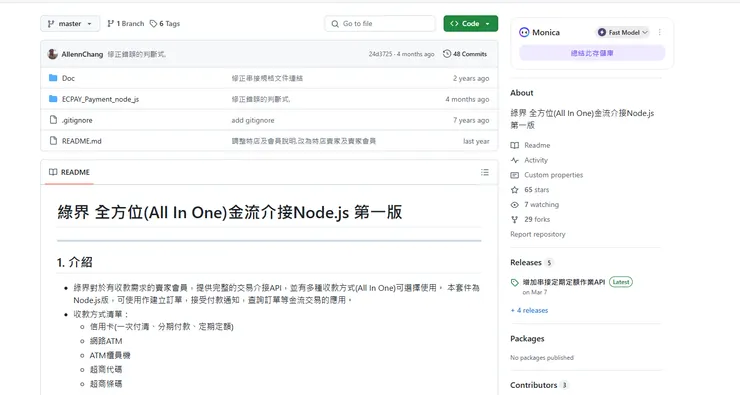Click the purple summarize repository button
This screenshot has width=740, height=395.
point(592,53)
